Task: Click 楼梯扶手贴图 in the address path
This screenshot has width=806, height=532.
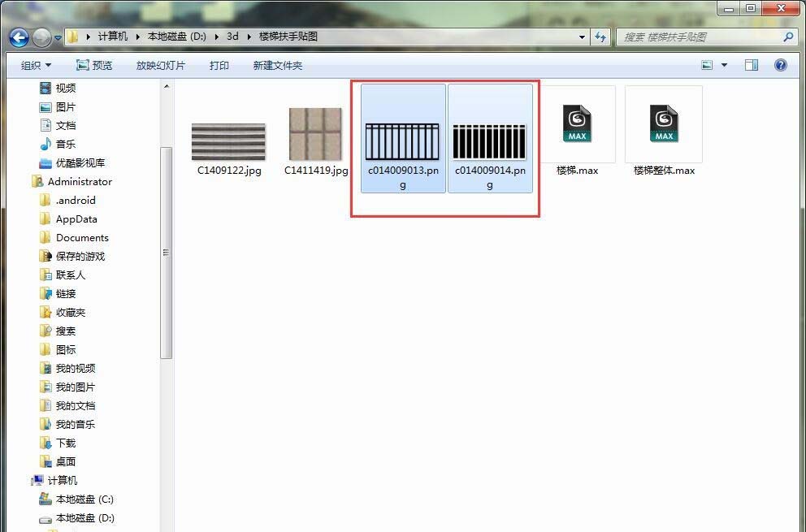Action: point(288,37)
